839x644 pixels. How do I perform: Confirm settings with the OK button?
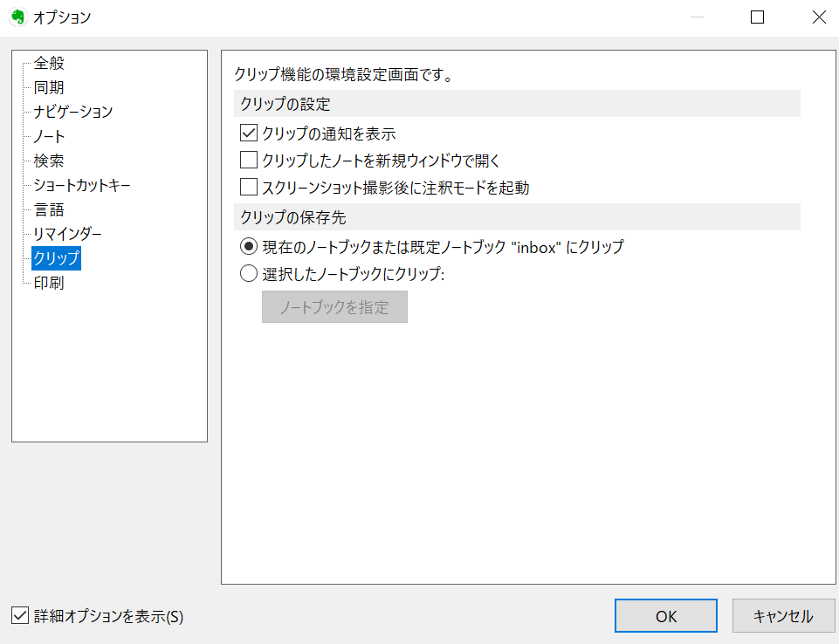click(665, 616)
